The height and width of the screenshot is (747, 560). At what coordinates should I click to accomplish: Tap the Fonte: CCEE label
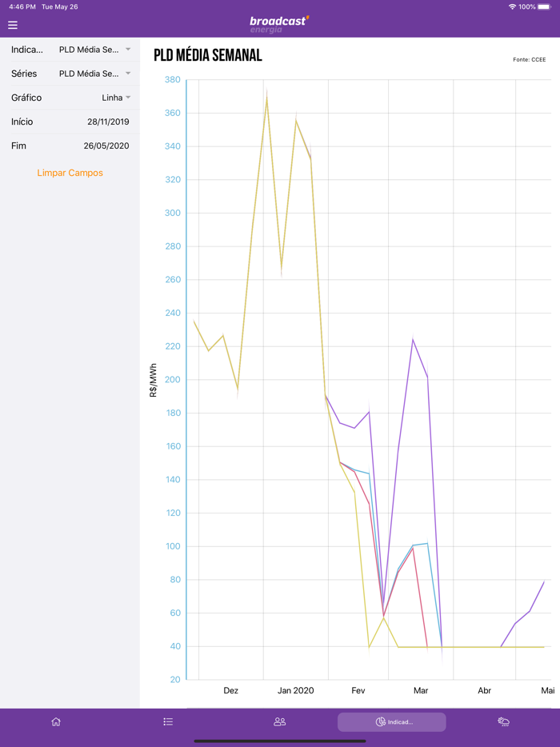point(530,59)
